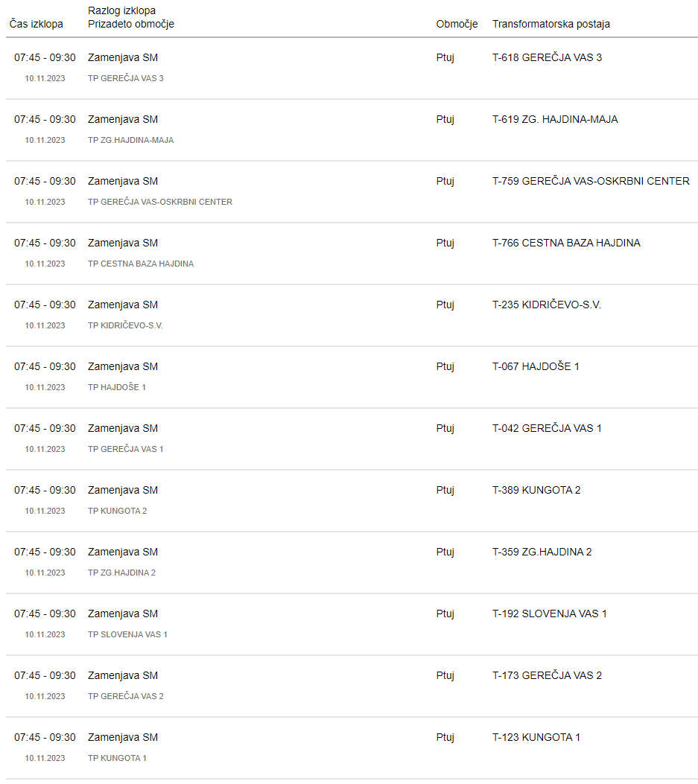Click the T-173 GEREČJA VAS 2 entry
This screenshot has width=698, height=784.
pyautogui.click(x=547, y=675)
